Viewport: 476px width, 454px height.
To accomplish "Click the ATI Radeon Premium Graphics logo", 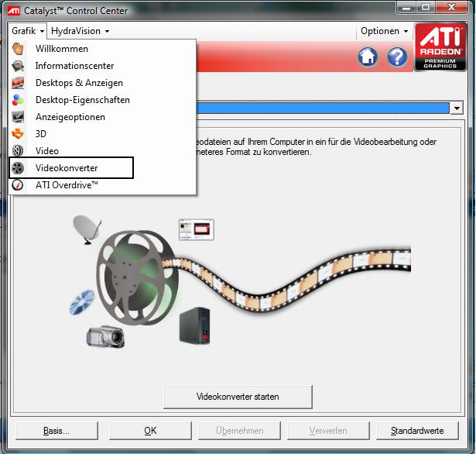I will (440, 47).
